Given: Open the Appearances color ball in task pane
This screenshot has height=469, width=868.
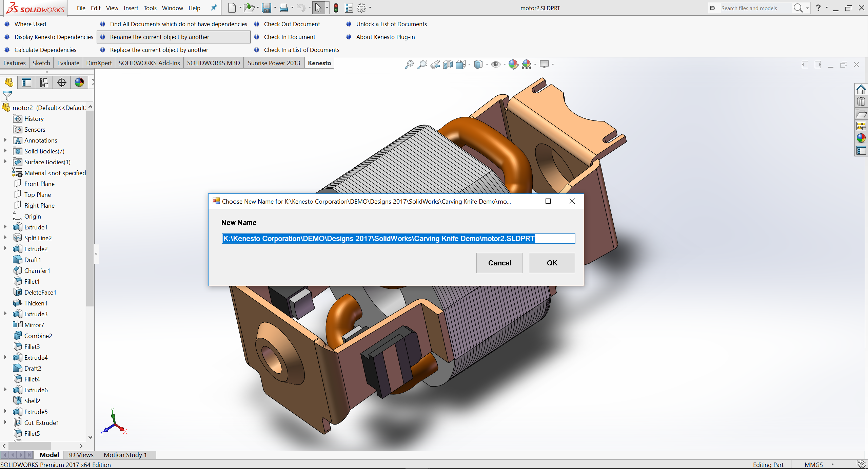Looking at the screenshot, I should [861, 138].
